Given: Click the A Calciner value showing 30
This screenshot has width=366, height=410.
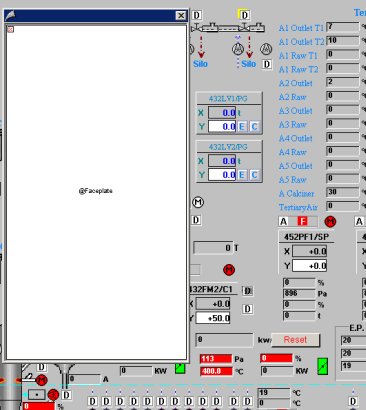Looking at the screenshot, I should coord(343,193).
